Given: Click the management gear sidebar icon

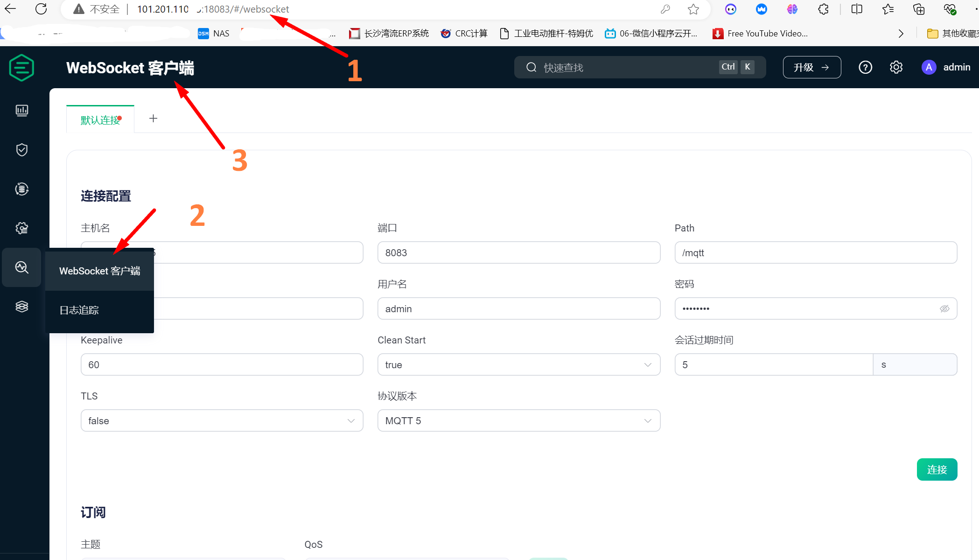Looking at the screenshot, I should tap(22, 228).
